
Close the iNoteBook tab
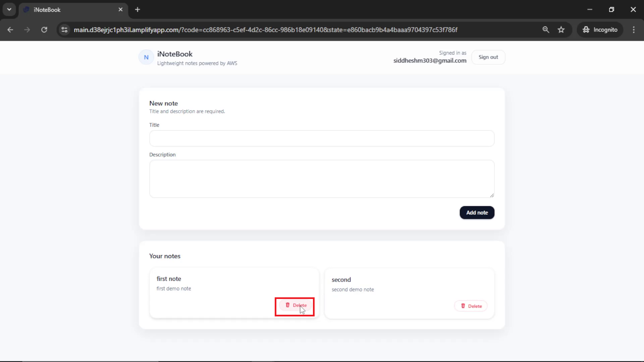[121, 10]
